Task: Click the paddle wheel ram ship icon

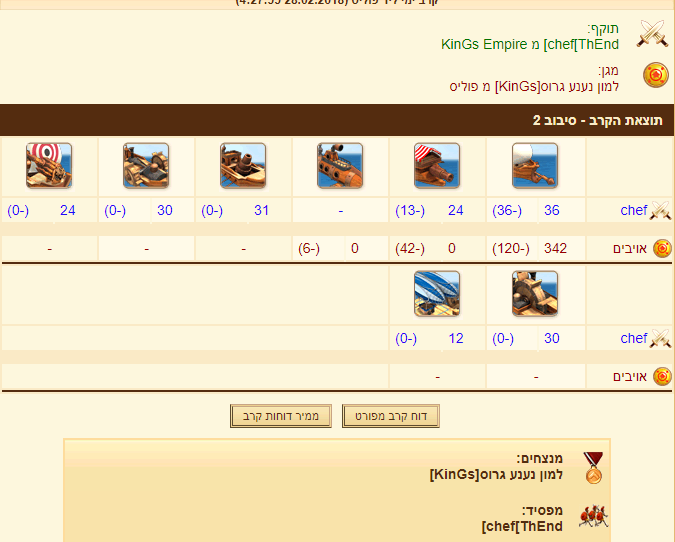Action: (535, 294)
